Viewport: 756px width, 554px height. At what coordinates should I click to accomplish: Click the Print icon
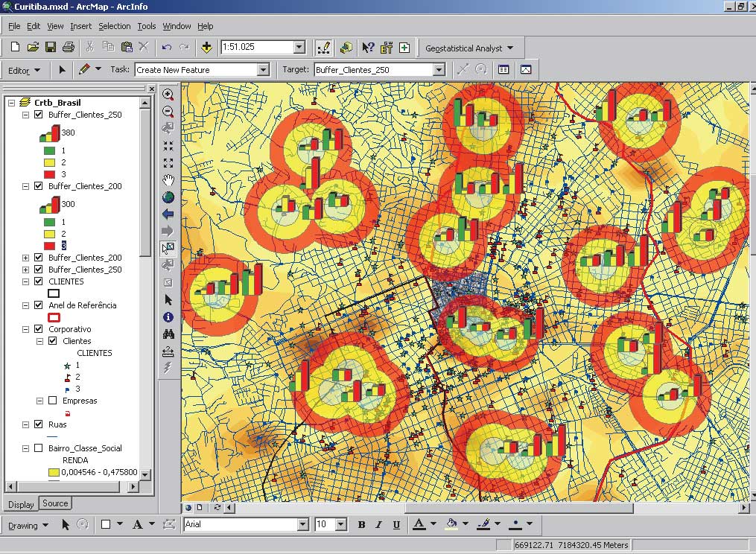pyautogui.click(x=69, y=47)
